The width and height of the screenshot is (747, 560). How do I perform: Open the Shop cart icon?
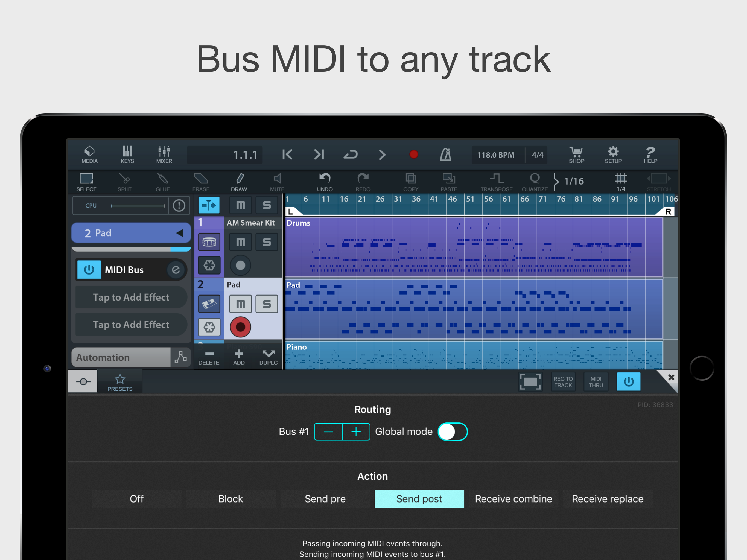(x=576, y=154)
